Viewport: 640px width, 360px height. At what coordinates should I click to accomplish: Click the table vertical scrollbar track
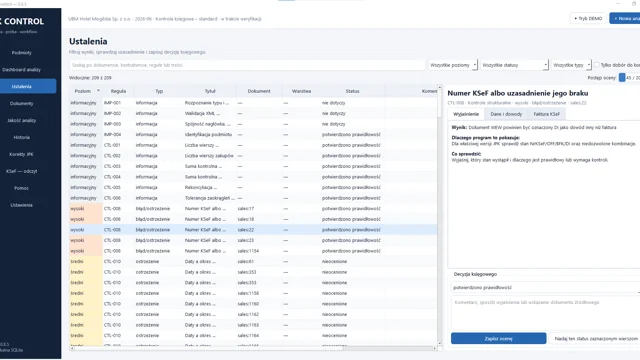pyautogui.click(x=440, y=229)
